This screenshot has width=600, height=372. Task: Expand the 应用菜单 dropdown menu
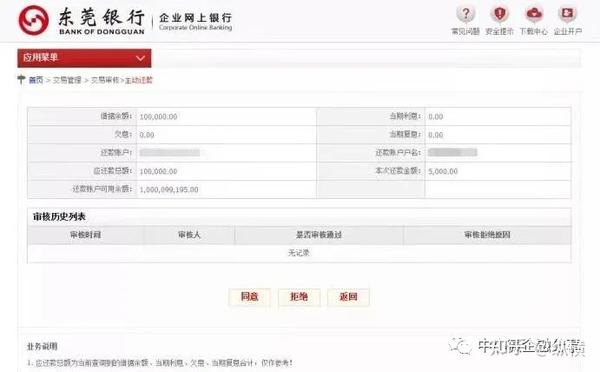click(84, 58)
